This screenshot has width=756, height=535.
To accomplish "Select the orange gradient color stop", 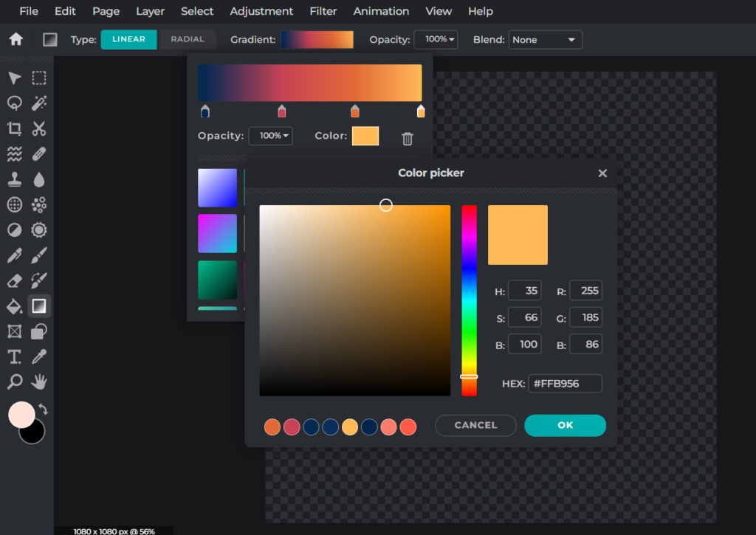I will click(x=355, y=110).
